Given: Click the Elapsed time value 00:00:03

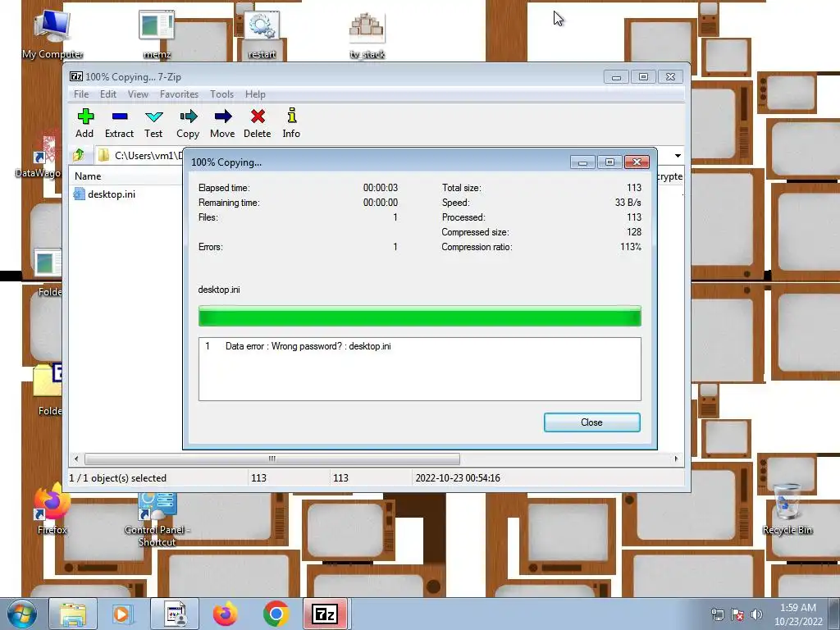Looking at the screenshot, I should (x=381, y=188).
